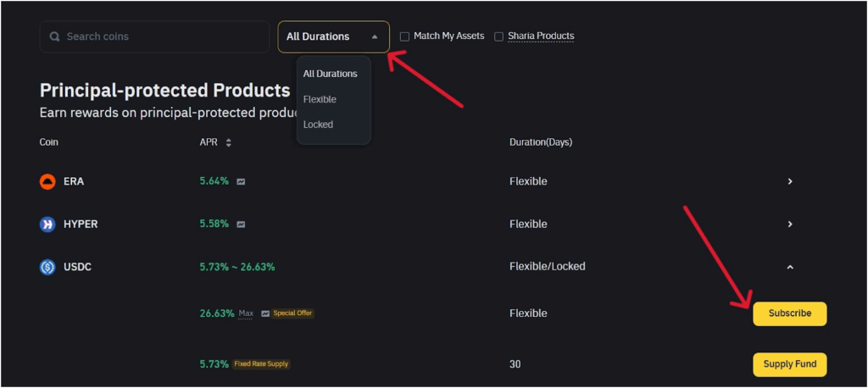Click the HYPER coin icon
This screenshot has height=388, width=868.
click(x=47, y=224)
